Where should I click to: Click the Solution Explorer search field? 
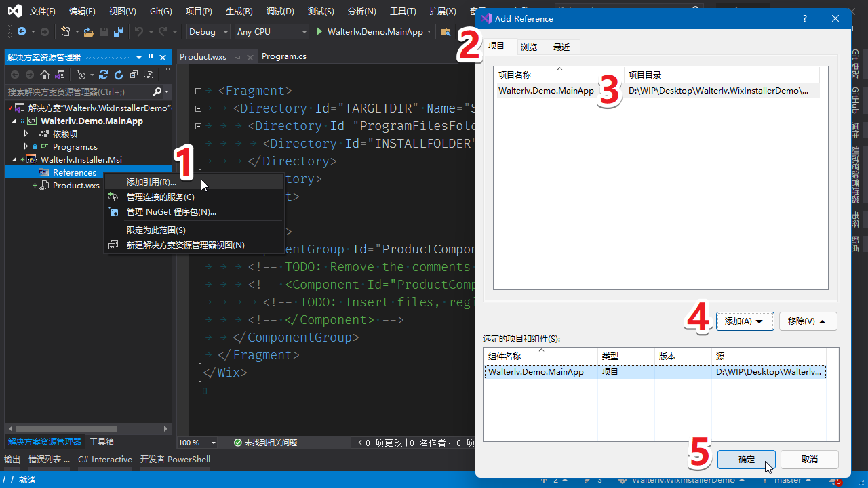click(78, 91)
